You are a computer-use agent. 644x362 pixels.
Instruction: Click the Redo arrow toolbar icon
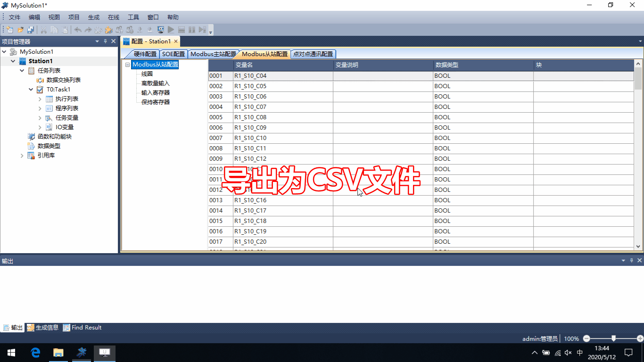click(88, 30)
